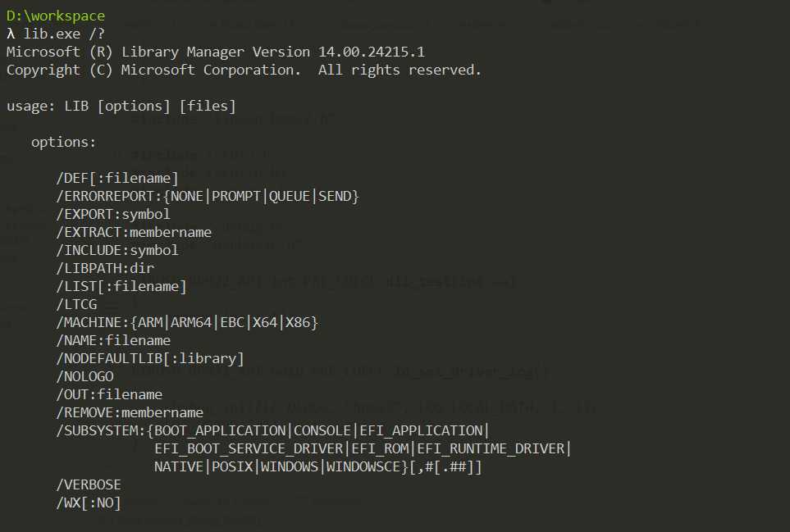Click the Library Manager version line
790x532 pixels.
pos(216,52)
